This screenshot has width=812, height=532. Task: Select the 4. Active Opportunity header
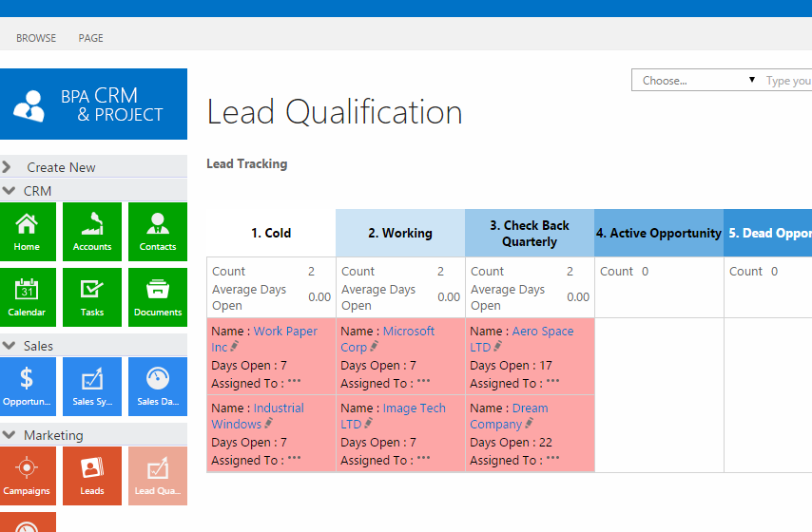coord(659,233)
